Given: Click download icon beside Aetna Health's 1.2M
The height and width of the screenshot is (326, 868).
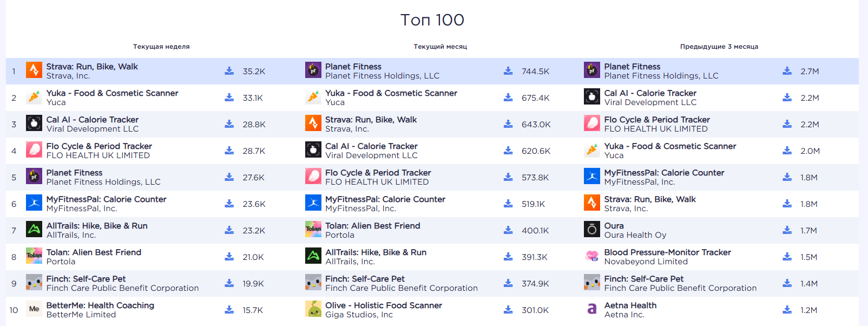Looking at the screenshot, I should click(787, 310).
